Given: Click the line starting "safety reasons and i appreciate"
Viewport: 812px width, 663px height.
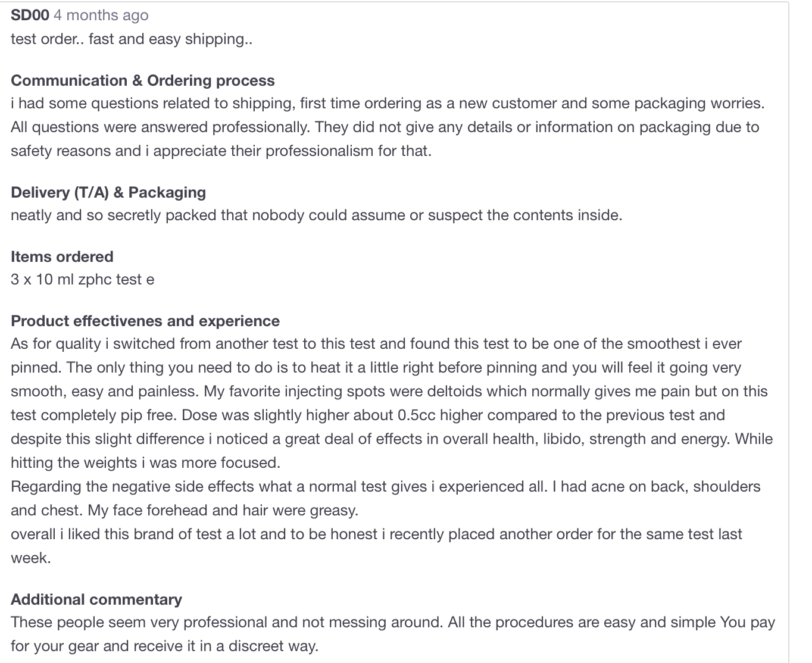Looking at the screenshot, I should [221, 151].
